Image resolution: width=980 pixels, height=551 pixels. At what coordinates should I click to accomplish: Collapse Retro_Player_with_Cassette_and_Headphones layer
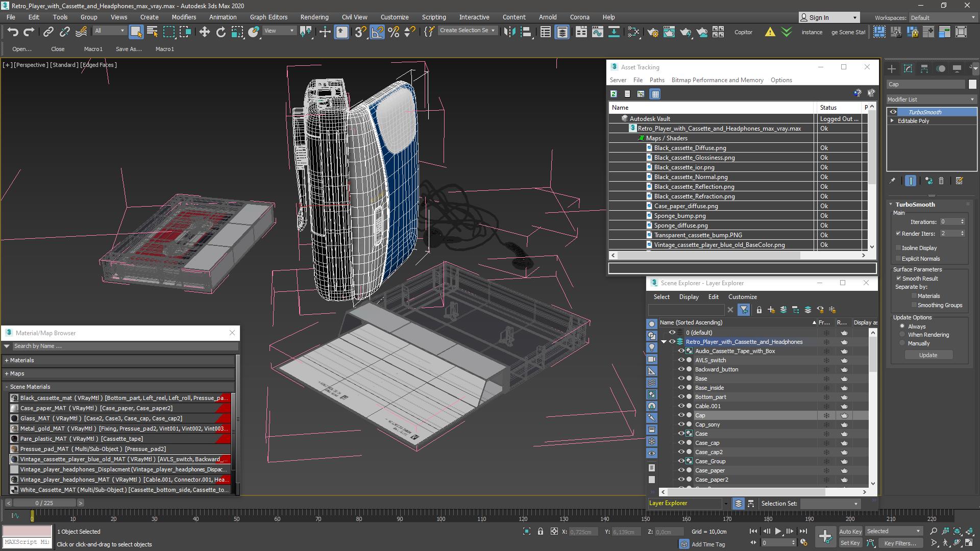[x=664, y=342]
